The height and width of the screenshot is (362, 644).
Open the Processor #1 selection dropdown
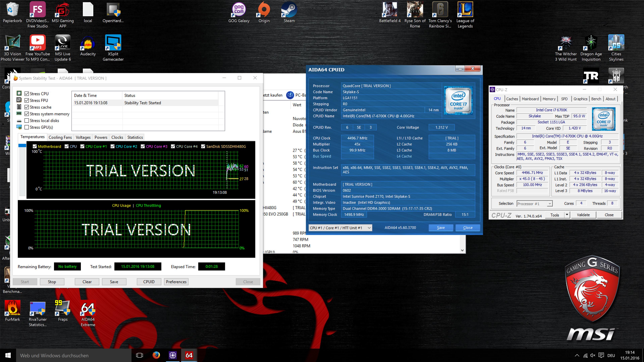pos(550,204)
